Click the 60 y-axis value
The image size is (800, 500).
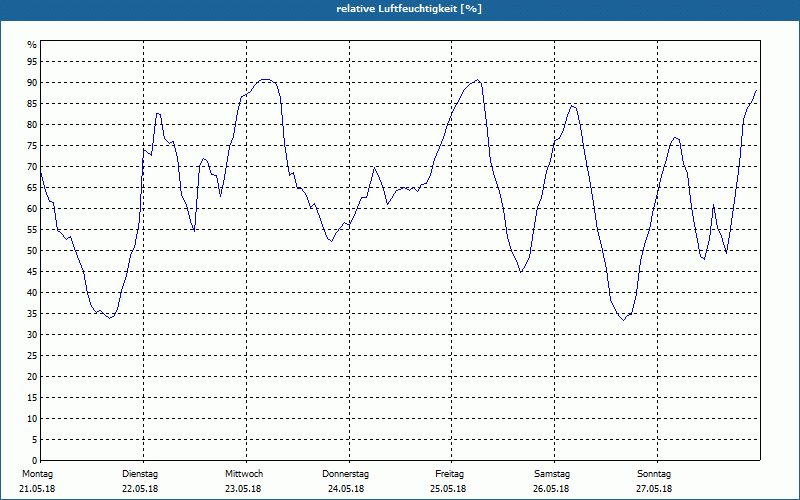(32, 208)
